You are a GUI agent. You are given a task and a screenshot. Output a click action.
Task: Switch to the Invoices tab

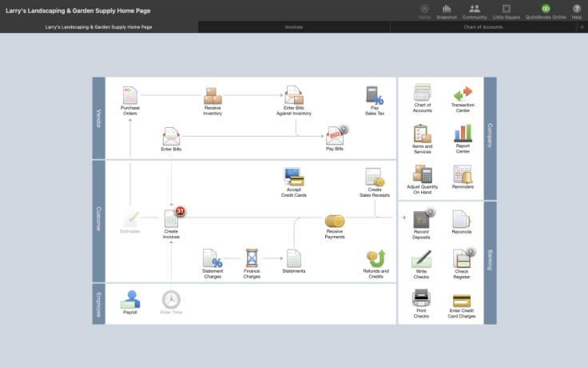[x=293, y=27]
